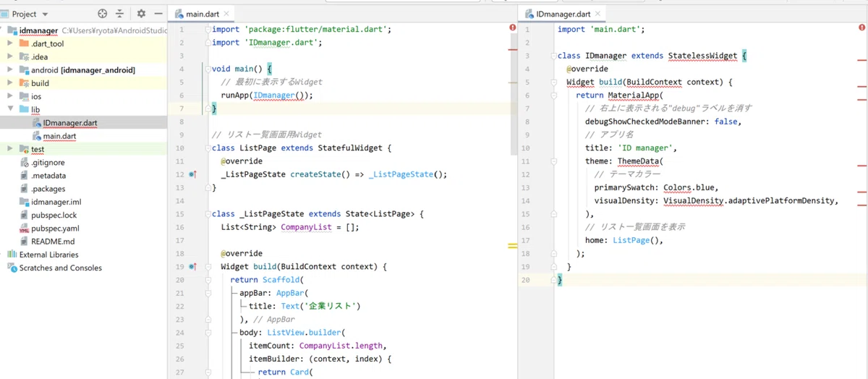Viewport: 868px width, 379px height.
Task: Click StatelessWidget in IDmanager.dart
Action: click(702, 56)
